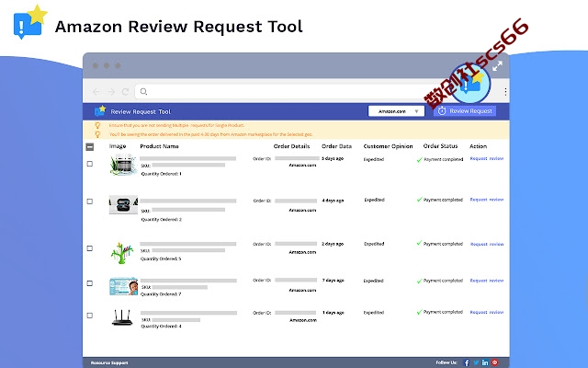Check the box for Quantity Ordered: 7 row
This screenshot has width=588, height=368.
pyautogui.click(x=90, y=283)
